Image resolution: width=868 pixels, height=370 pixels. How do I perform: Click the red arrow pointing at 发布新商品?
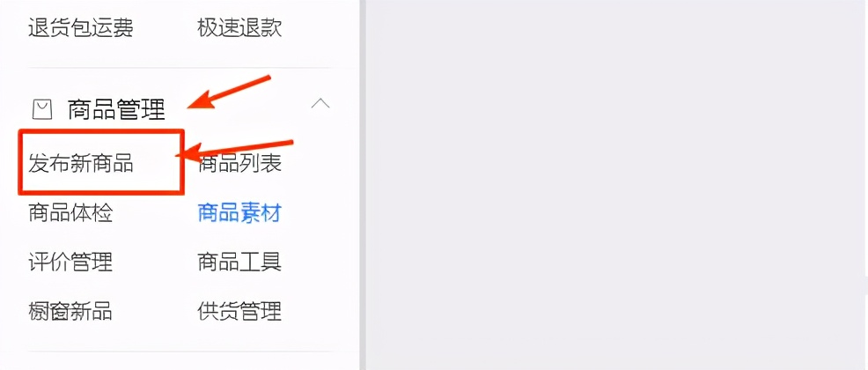click(x=233, y=150)
